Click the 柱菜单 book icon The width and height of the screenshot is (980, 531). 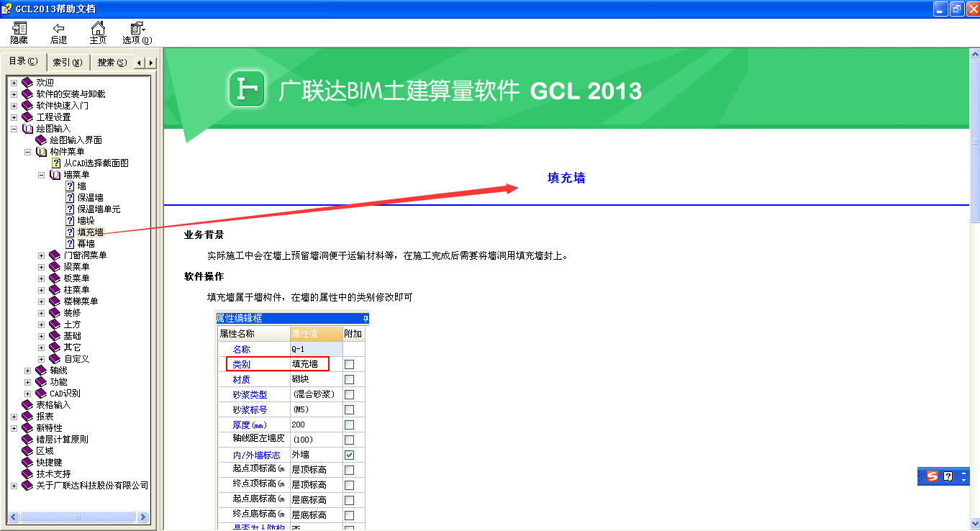[55, 290]
